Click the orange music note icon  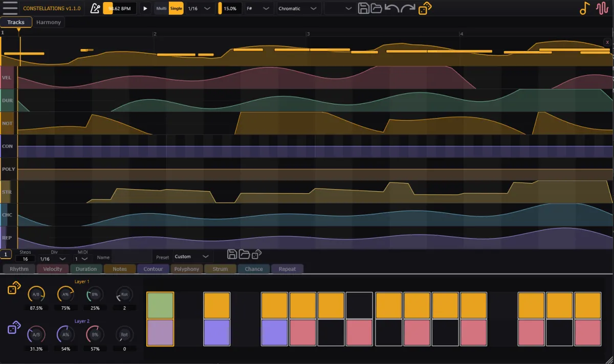(x=585, y=8)
